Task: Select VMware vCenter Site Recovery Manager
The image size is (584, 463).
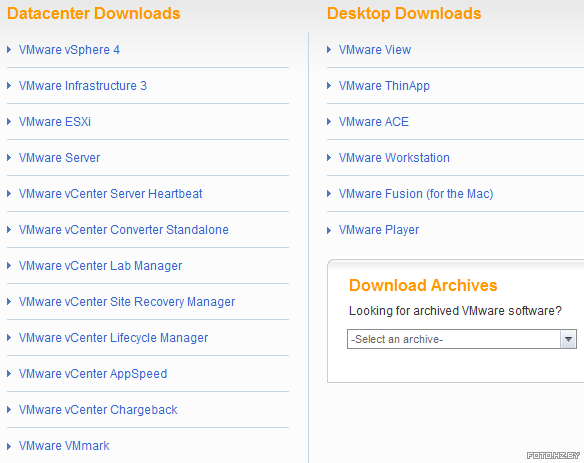Action: pos(127,302)
